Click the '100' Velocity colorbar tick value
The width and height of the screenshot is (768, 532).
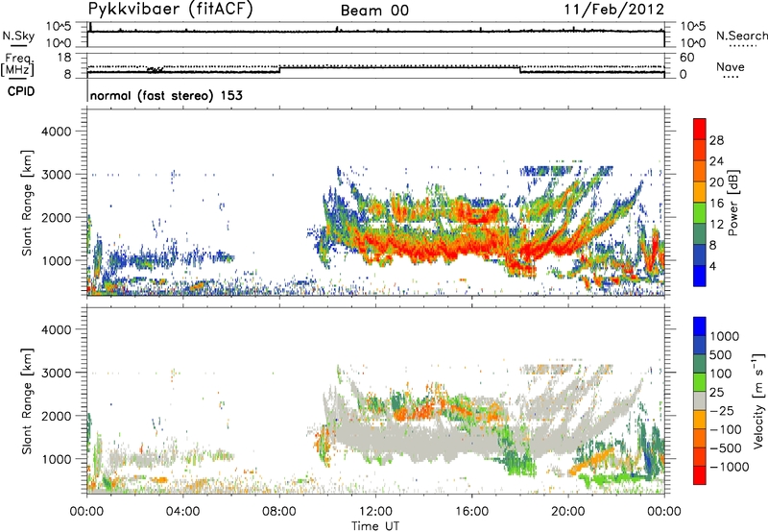point(721,374)
